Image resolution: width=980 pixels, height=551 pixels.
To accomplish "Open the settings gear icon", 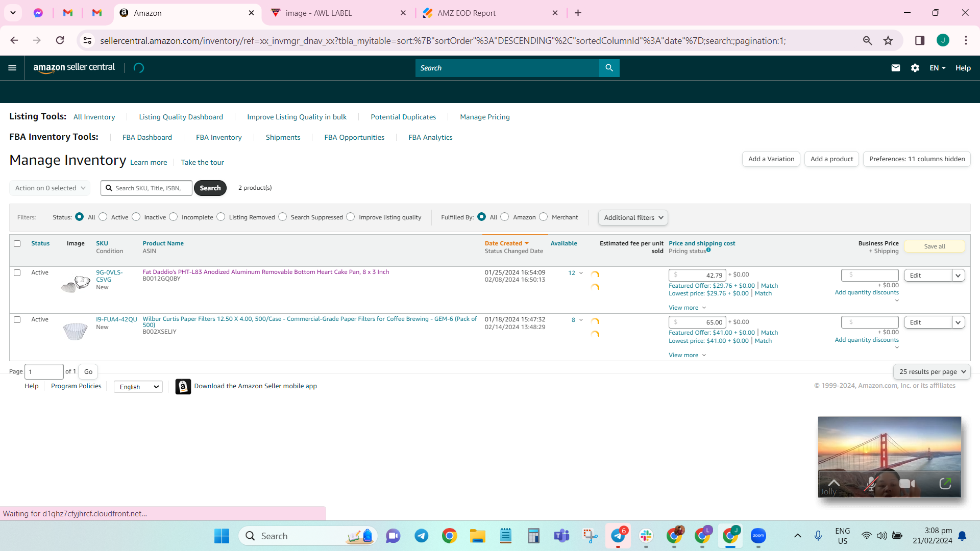I will [x=915, y=68].
